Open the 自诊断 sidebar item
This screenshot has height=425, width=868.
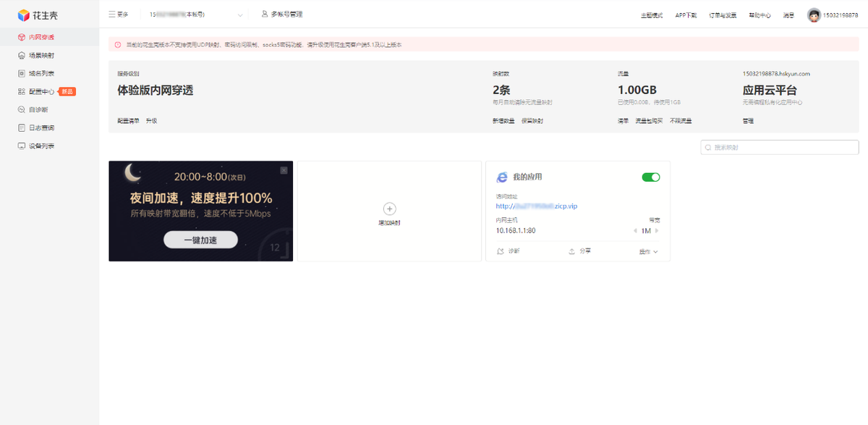tap(38, 110)
